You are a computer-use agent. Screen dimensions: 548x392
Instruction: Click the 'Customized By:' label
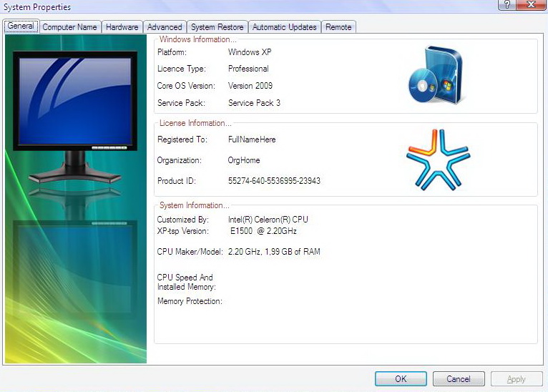pyautogui.click(x=182, y=220)
